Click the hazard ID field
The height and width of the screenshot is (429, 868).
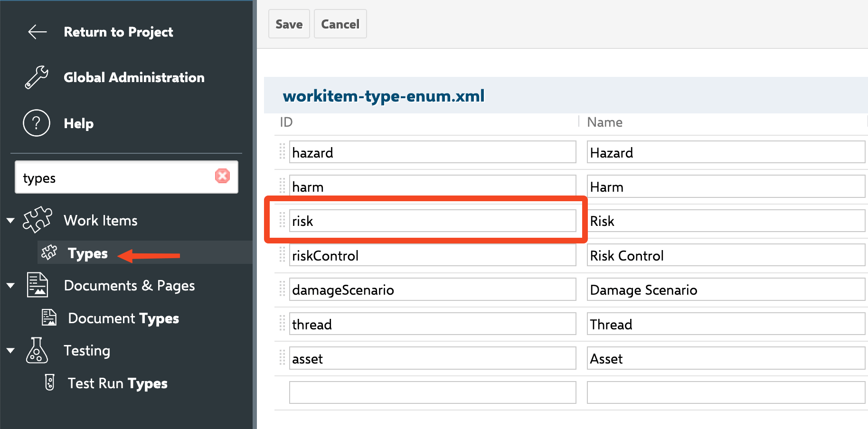click(433, 152)
